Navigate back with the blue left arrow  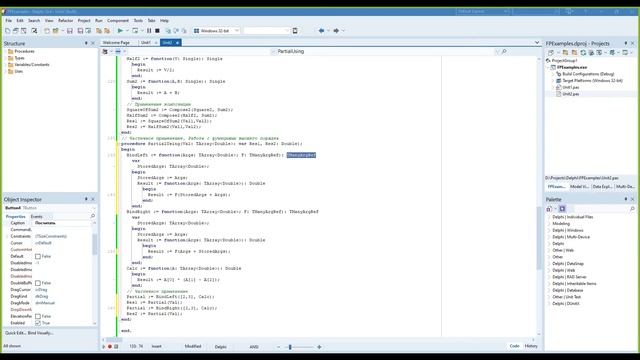[x=321, y=31]
